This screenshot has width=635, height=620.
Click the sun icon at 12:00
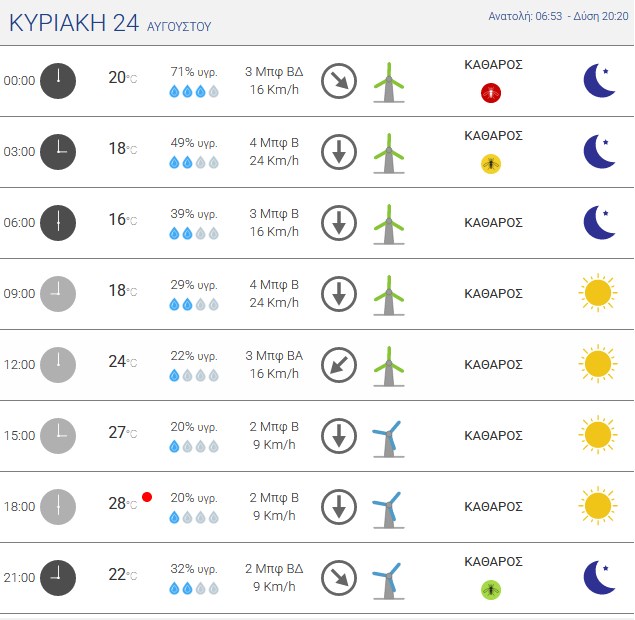598,364
